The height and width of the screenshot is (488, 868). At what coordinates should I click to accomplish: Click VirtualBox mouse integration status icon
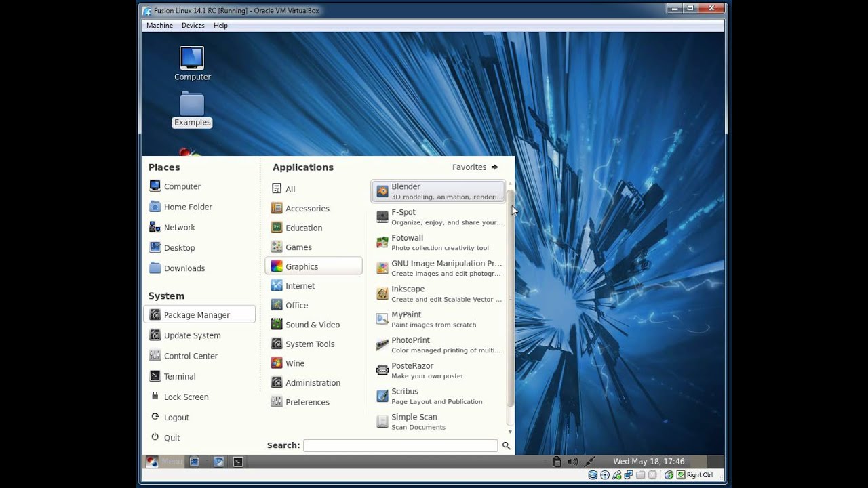pos(669,475)
